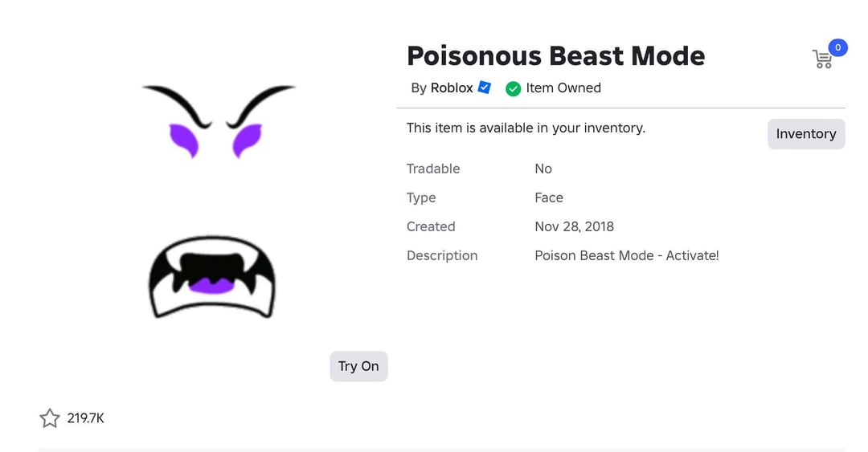Click the face's right purple eye
This screenshot has width=868, height=452.
[x=246, y=140]
